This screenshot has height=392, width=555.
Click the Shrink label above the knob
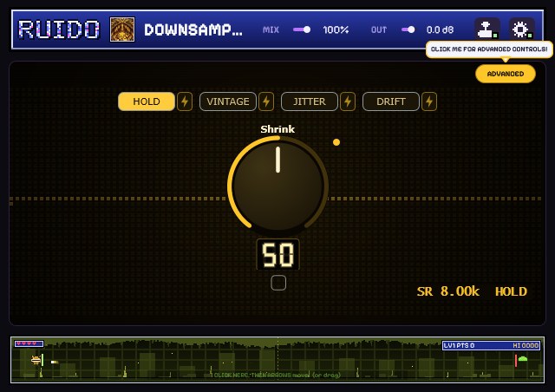277,129
